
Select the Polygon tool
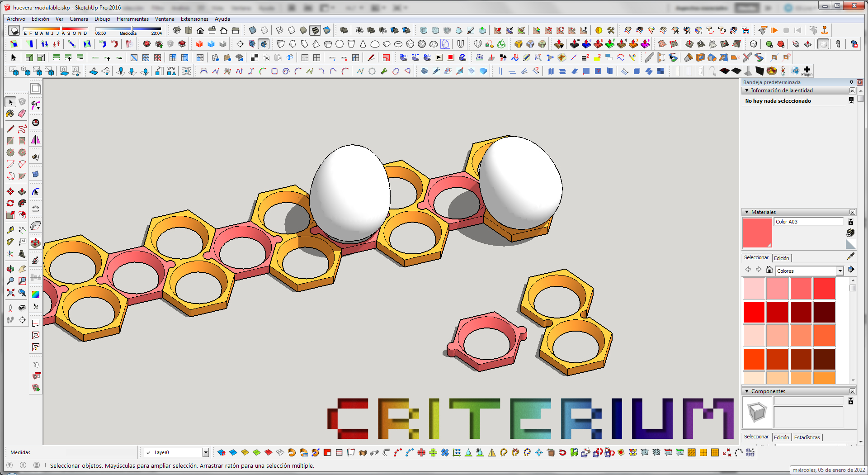(x=22, y=153)
